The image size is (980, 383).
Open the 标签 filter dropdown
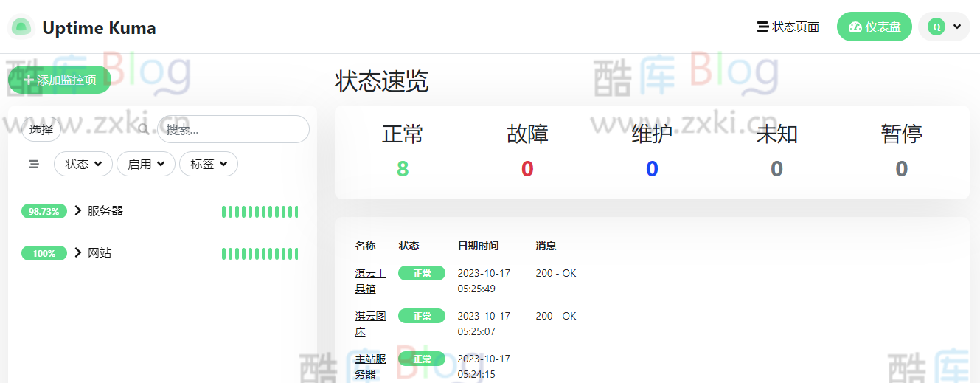pyautogui.click(x=209, y=164)
